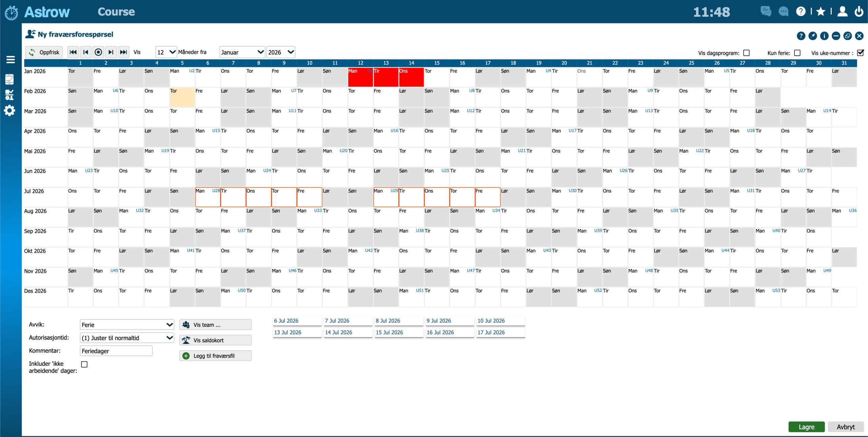The image size is (868, 437).
Task: Open the favorites star icon
Action: 821,12
